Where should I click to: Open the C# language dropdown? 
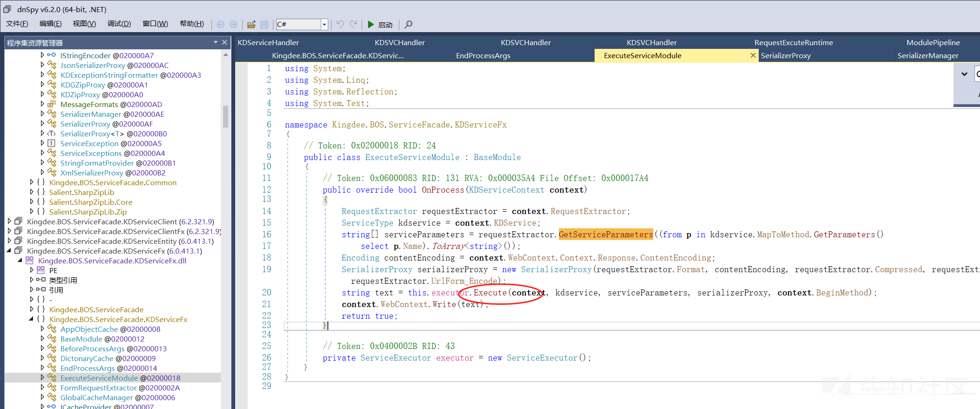(324, 24)
